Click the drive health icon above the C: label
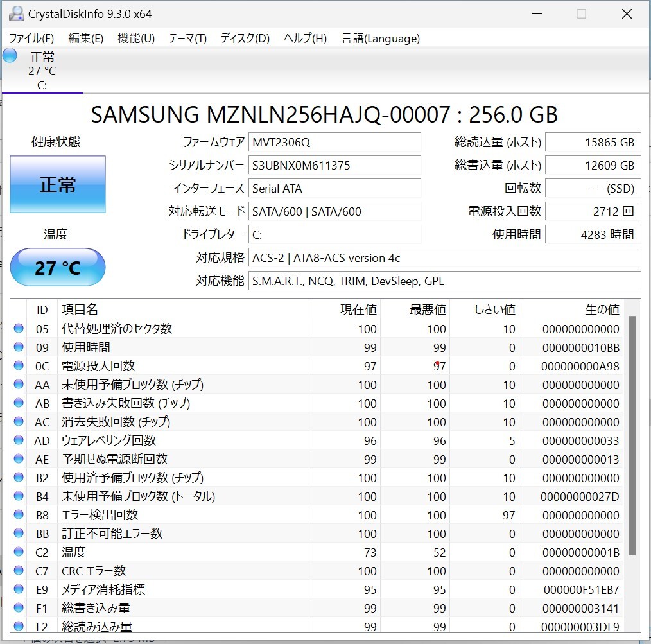651x644 pixels. (x=9, y=55)
